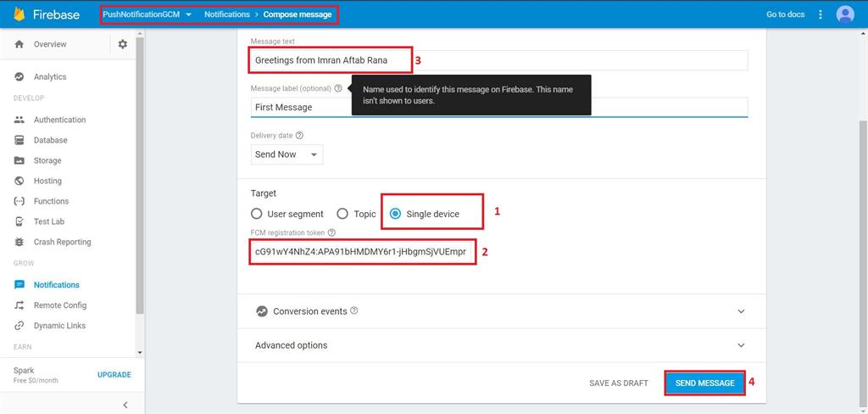
Task: Open Crash Reporting in the sidebar
Action: click(63, 242)
